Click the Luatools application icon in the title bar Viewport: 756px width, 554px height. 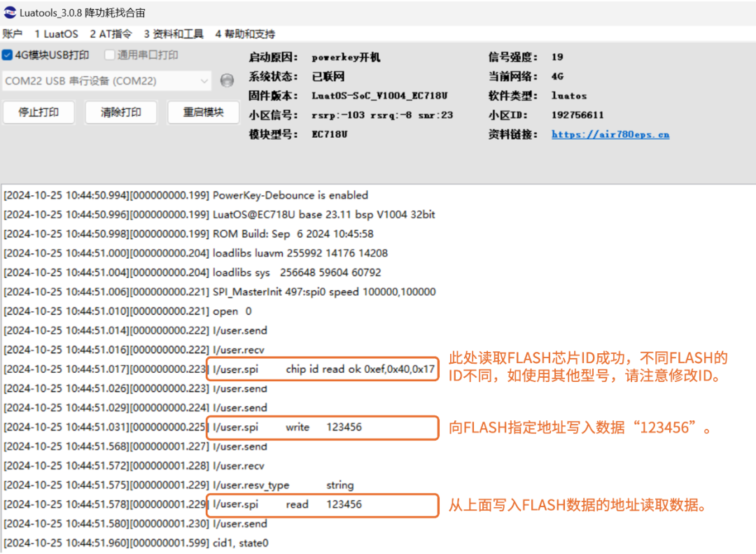11,12
